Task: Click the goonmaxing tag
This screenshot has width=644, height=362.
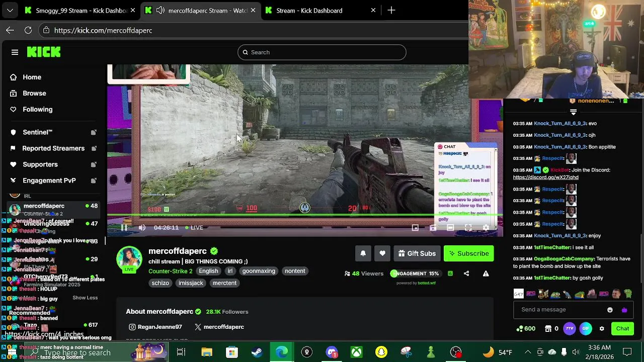Action: coord(259,271)
